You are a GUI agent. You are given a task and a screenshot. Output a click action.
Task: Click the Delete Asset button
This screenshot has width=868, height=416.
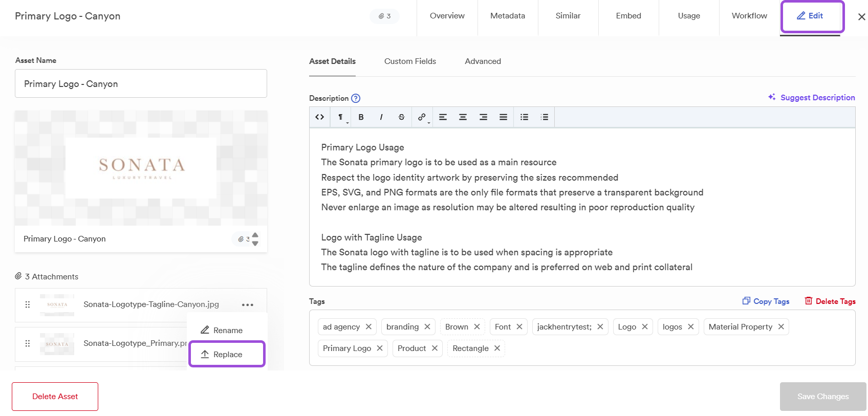click(55, 397)
